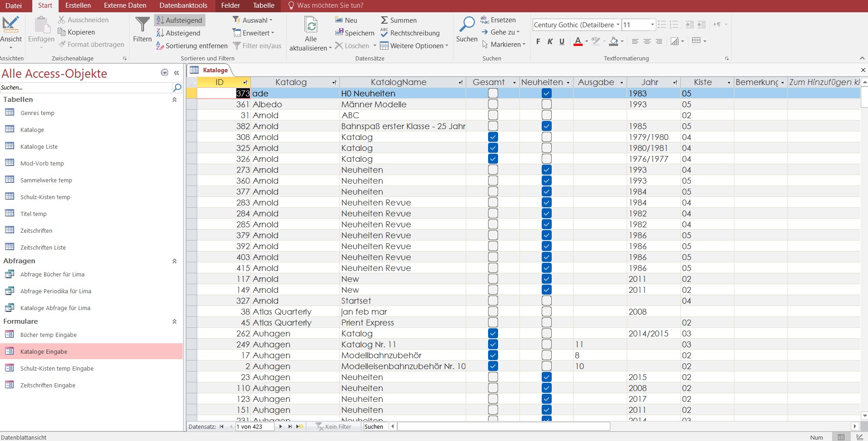Image resolution: width=868 pixels, height=441 pixels.
Task: Toggle bold formatting (F)
Action: 538,41
